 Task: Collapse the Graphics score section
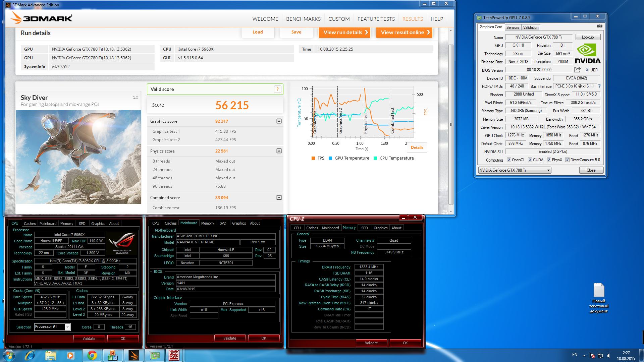tap(279, 121)
